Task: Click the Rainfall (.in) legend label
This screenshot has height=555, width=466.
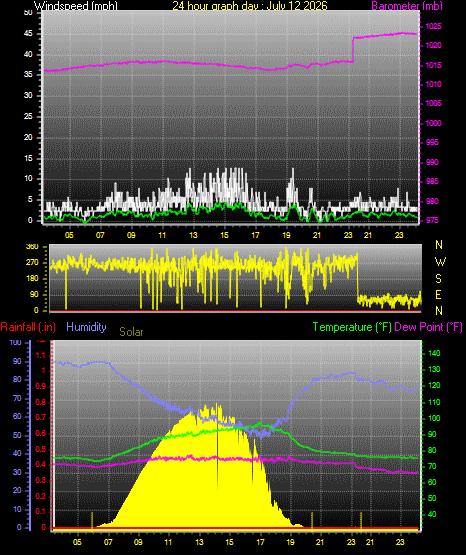Action: pyautogui.click(x=28, y=327)
